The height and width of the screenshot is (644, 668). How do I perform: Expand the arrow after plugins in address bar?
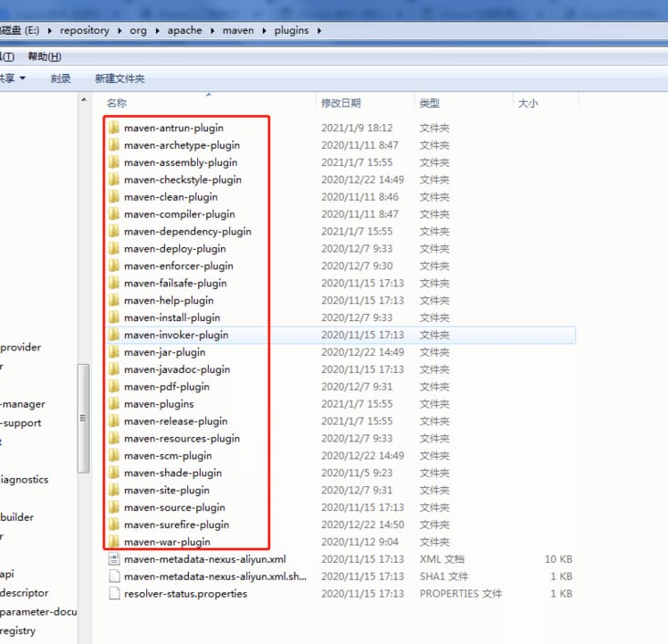[x=319, y=31]
